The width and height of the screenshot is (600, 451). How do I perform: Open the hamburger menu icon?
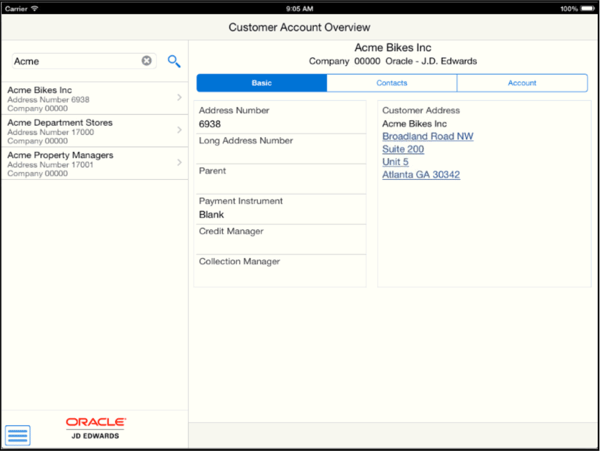coord(18,435)
